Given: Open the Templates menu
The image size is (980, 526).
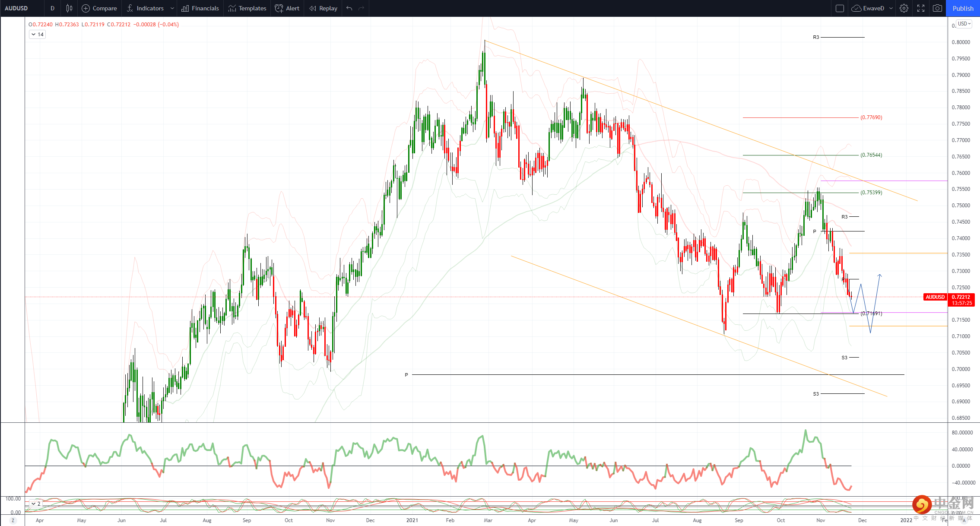Looking at the screenshot, I should pos(247,8).
